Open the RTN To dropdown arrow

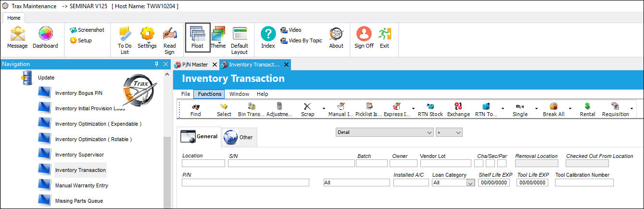tap(503, 109)
